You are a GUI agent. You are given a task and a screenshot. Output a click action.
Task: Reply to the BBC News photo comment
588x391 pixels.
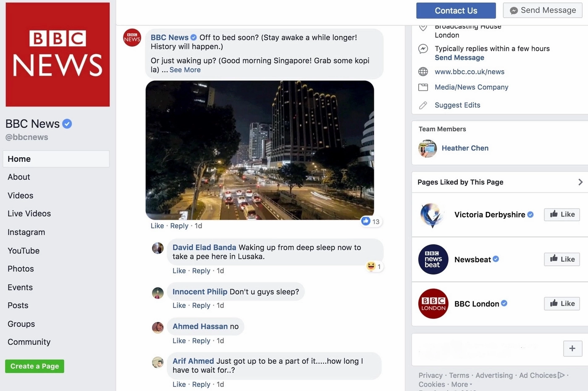coord(179,226)
